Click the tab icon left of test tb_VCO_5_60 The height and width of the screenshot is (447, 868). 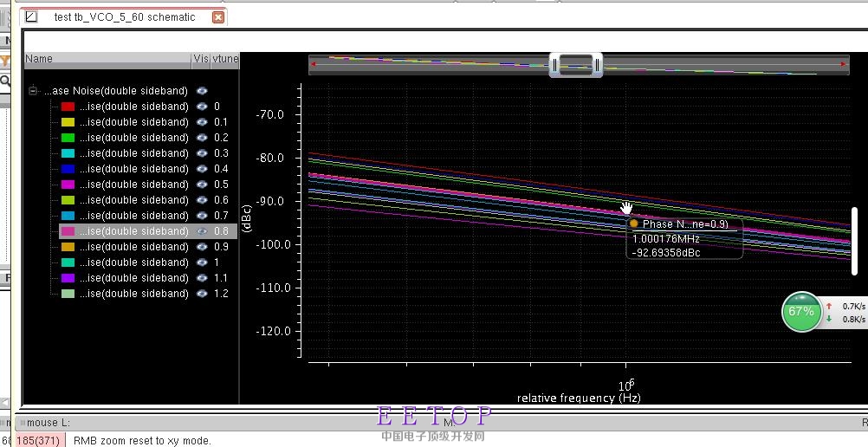coord(32,16)
